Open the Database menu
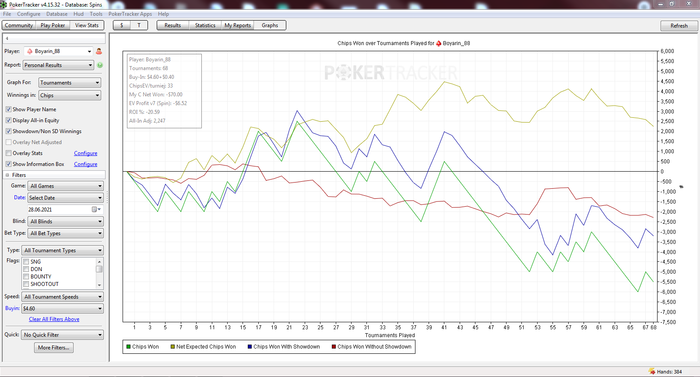This screenshot has width=700, height=377. click(57, 14)
